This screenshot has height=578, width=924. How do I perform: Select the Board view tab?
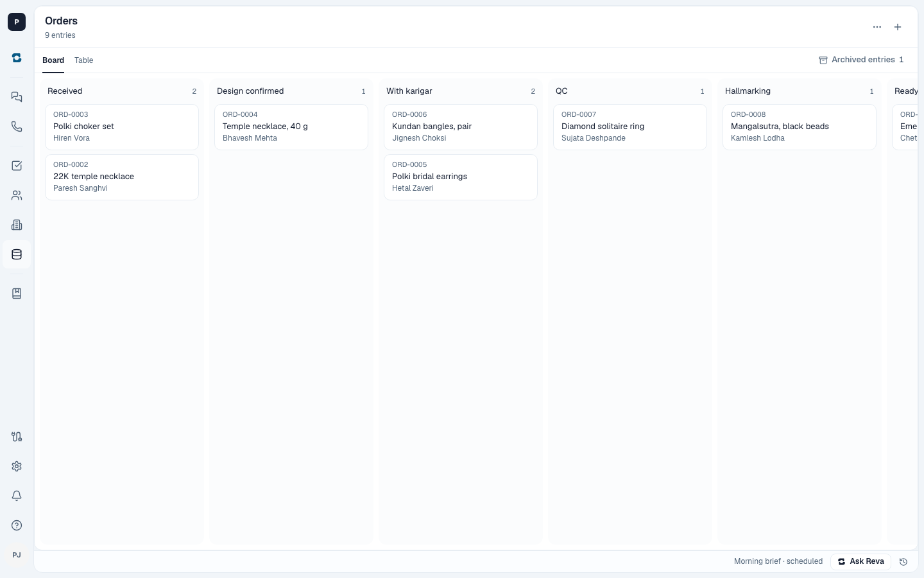(x=53, y=60)
